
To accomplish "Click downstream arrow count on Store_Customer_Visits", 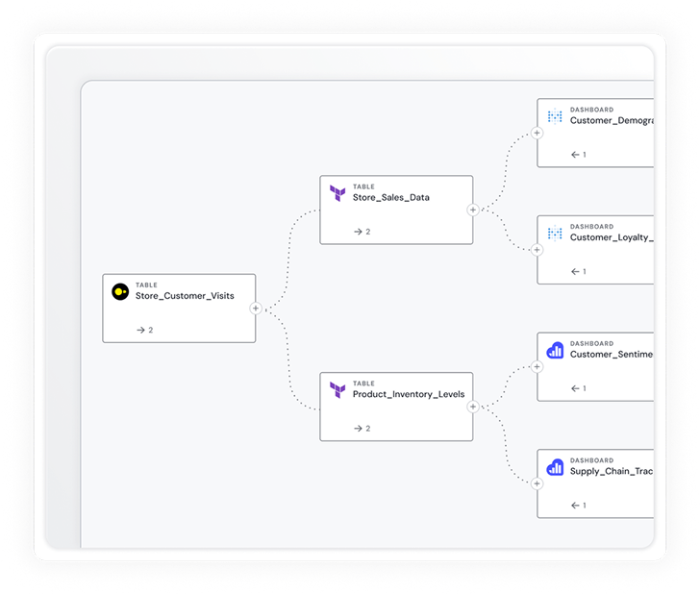I will click(144, 331).
